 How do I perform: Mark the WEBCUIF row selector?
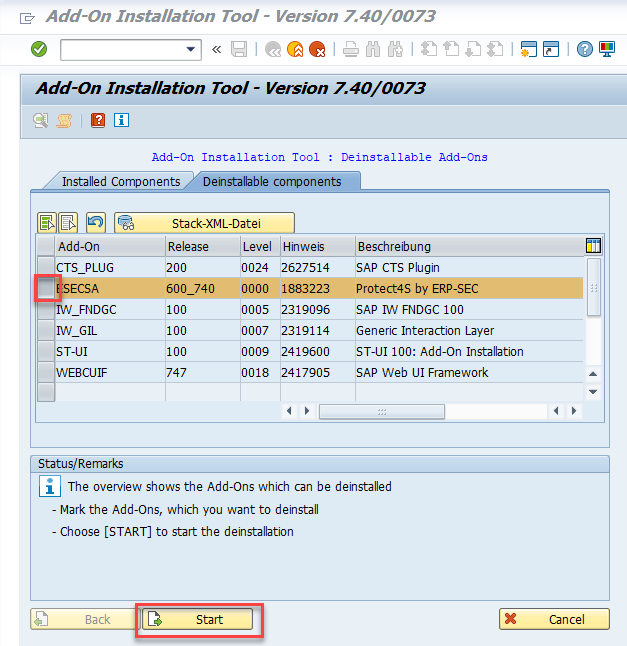(x=46, y=373)
